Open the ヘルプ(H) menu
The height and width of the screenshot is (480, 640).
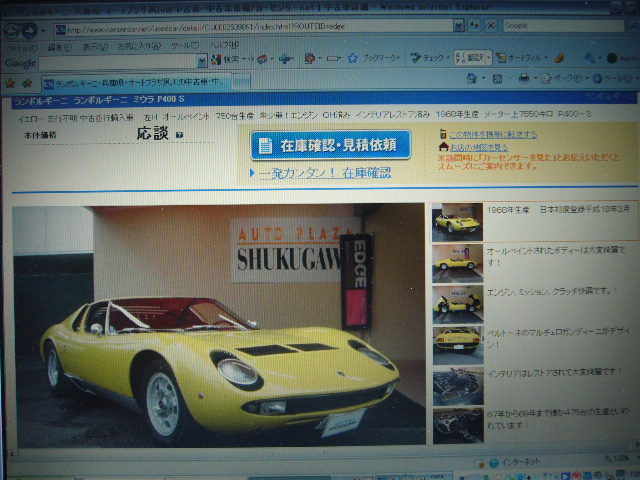pyautogui.click(x=224, y=45)
